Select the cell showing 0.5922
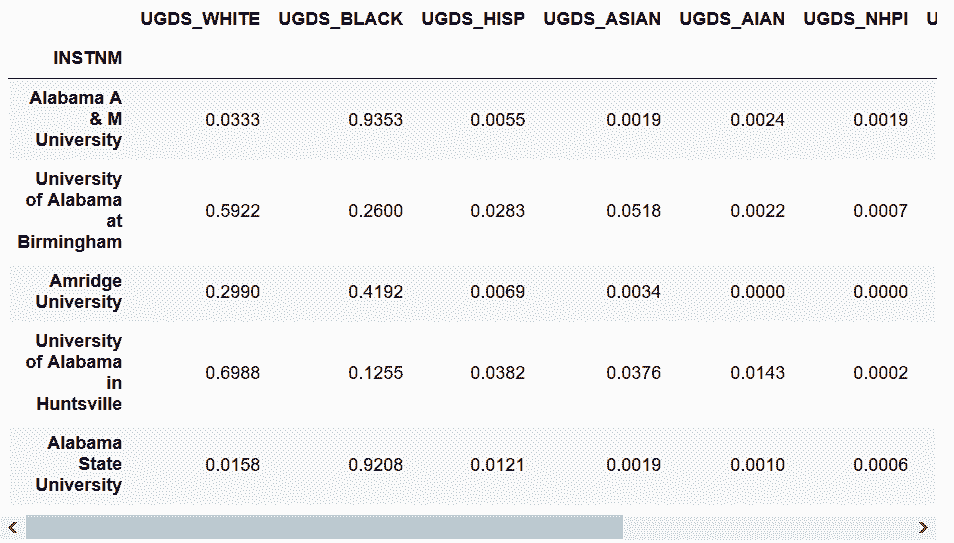Viewport: 954px width, 543px height. pyautogui.click(x=232, y=211)
